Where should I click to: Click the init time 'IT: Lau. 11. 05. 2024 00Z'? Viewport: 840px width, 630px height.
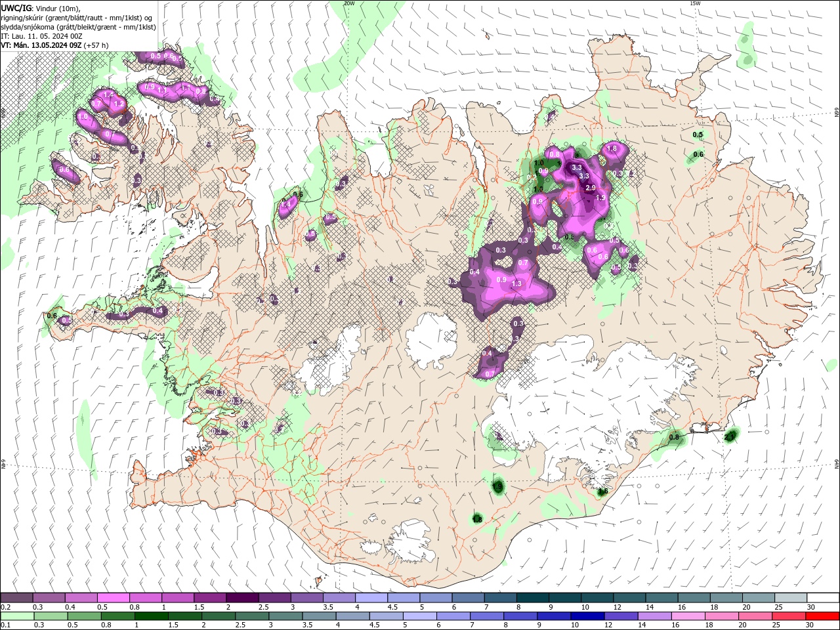(41, 36)
